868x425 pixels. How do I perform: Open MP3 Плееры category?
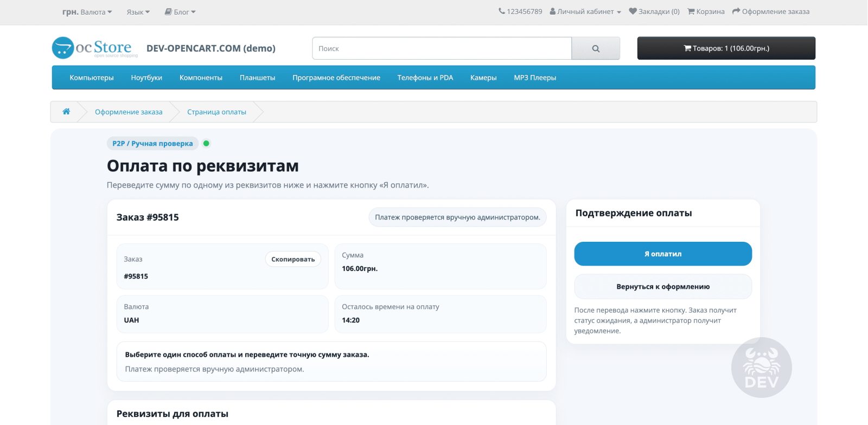point(535,78)
